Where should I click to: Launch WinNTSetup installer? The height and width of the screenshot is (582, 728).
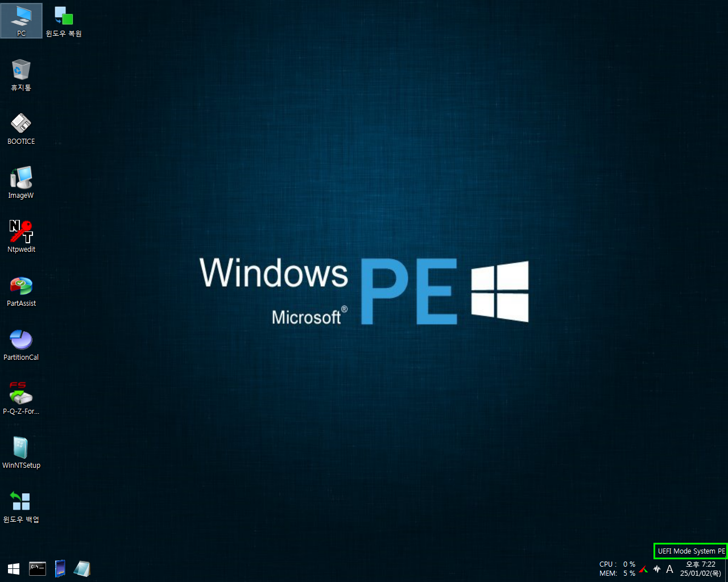(21, 452)
